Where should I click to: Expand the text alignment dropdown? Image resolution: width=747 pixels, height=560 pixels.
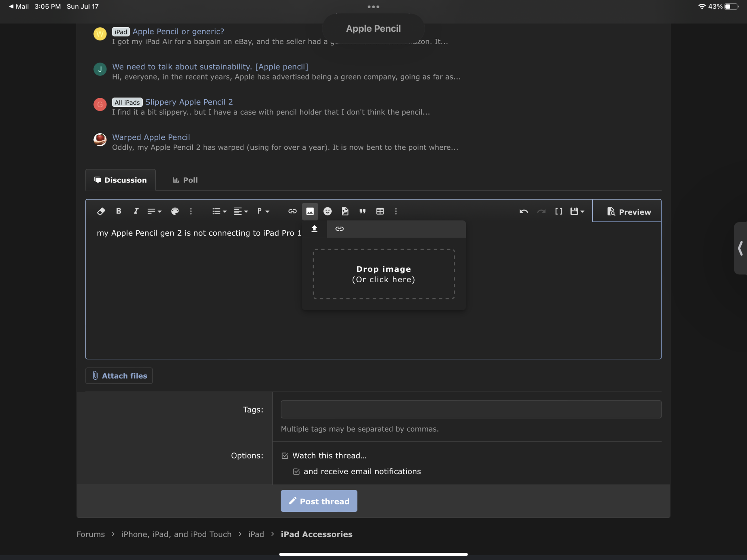[241, 211]
